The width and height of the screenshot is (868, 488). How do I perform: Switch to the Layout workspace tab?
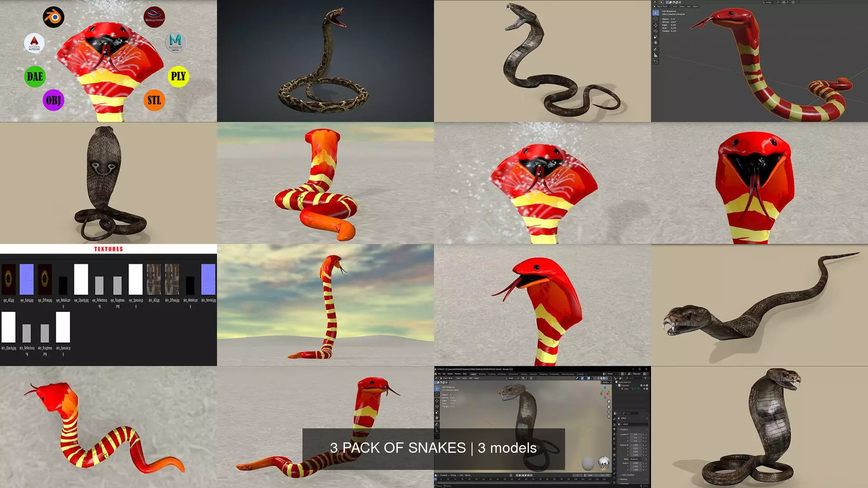[x=473, y=374]
